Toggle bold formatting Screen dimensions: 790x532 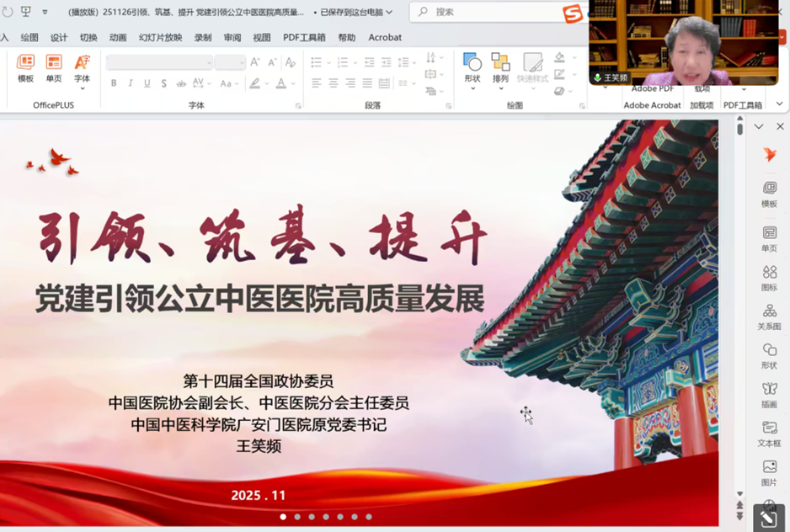click(x=115, y=82)
